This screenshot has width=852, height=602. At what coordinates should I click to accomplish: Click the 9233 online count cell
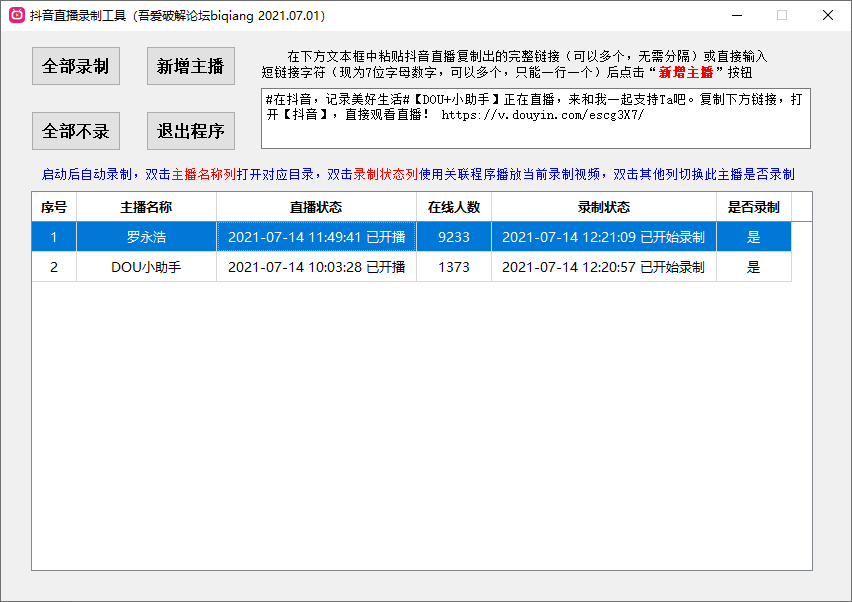454,237
